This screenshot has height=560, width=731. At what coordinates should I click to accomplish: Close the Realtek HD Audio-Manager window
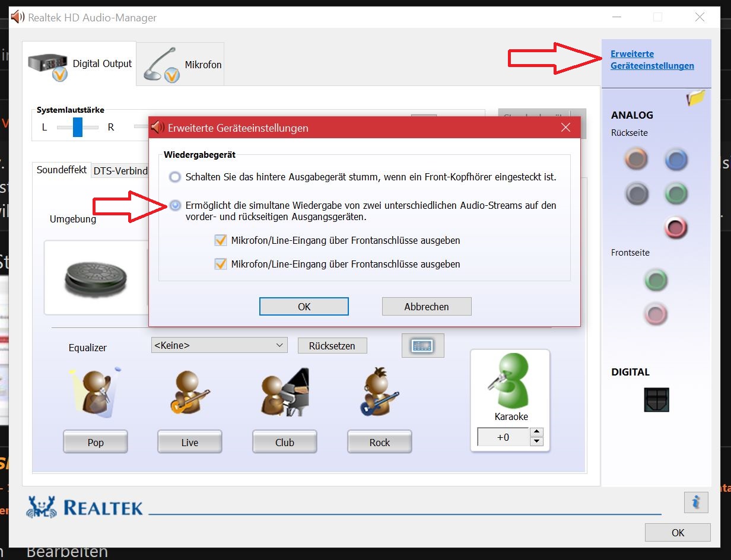tap(700, 17)
